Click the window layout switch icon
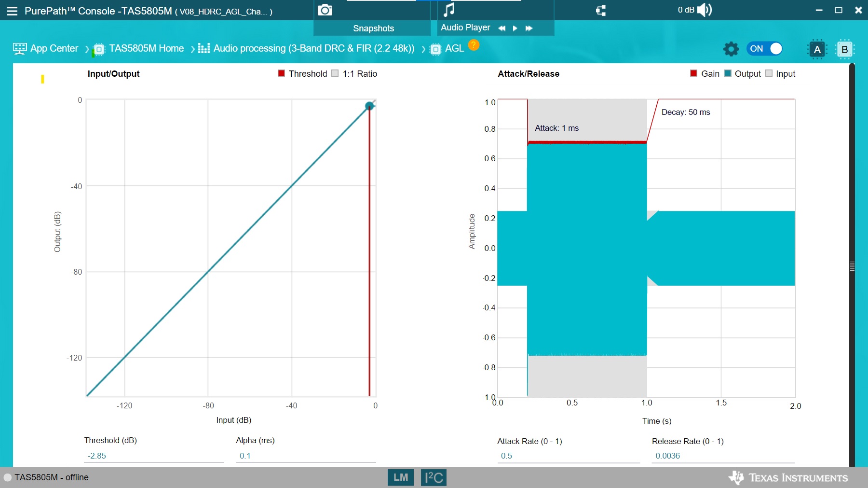Image resolution: width=868 pixels, height=488 pixels. click(x=601, y=11)
